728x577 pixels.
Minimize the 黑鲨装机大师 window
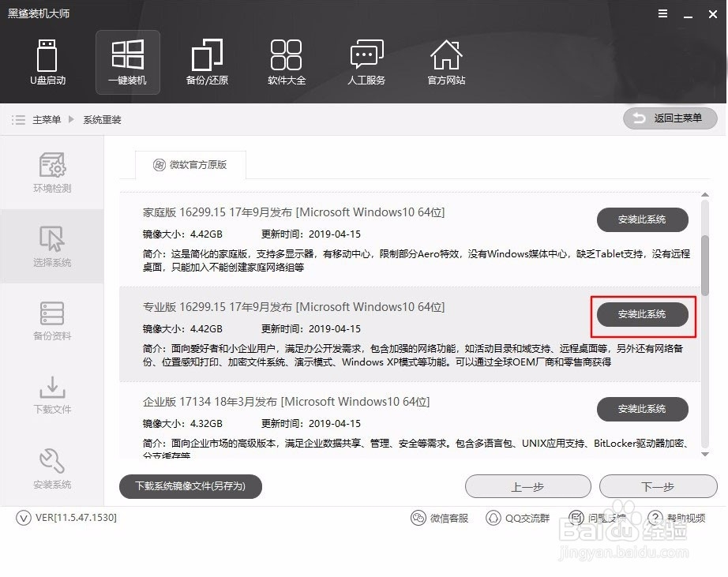tap(688, 15)
